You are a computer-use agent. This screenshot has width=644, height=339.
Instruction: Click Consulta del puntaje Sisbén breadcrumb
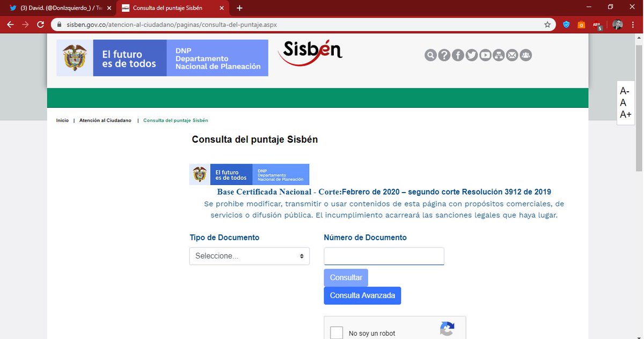click(175, 121)
